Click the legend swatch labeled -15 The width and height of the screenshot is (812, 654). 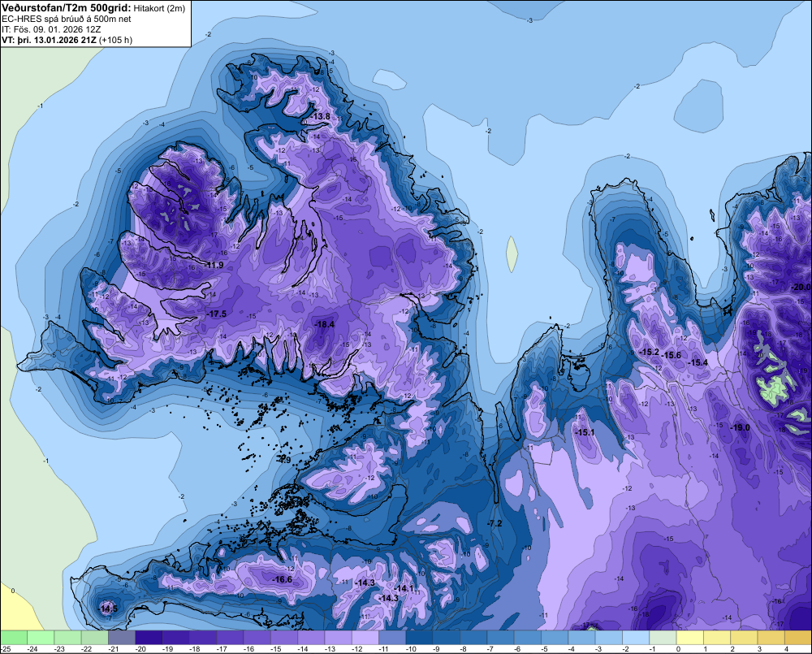(283, 638)
